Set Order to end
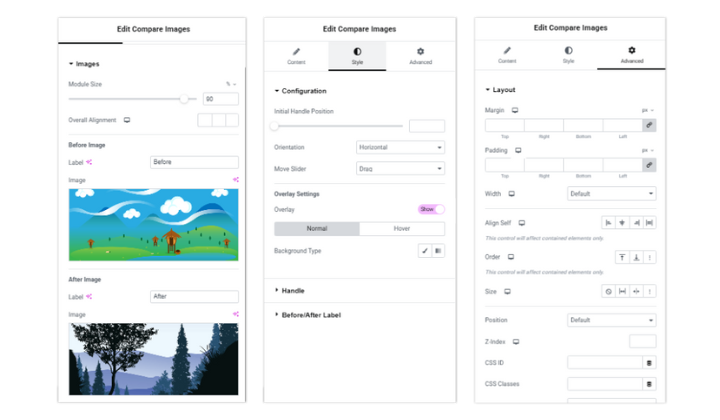This screenshot has width=720, height=420. (x=636, y=257)
